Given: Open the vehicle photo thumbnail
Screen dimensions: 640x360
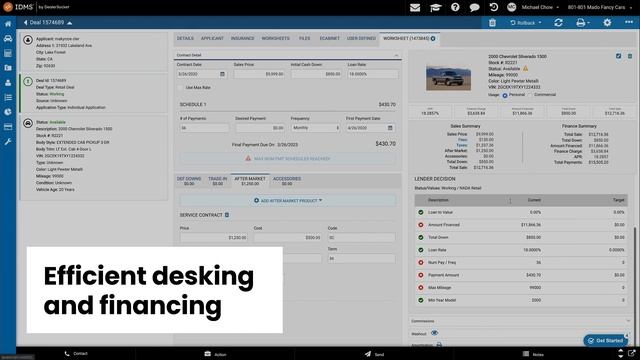Looking at the screenshot, I should pyautogui.click(x=448, y=78).
